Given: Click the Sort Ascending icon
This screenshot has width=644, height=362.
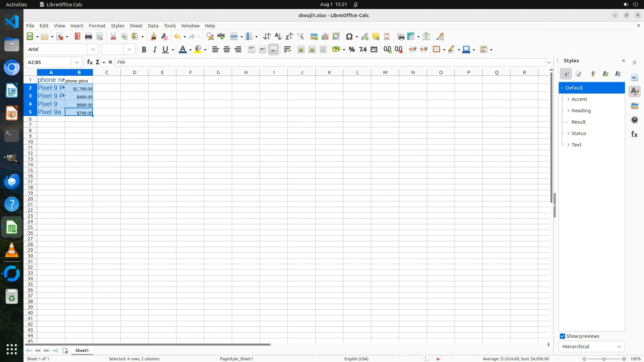Looking at the screenshot, I should 278,37.
